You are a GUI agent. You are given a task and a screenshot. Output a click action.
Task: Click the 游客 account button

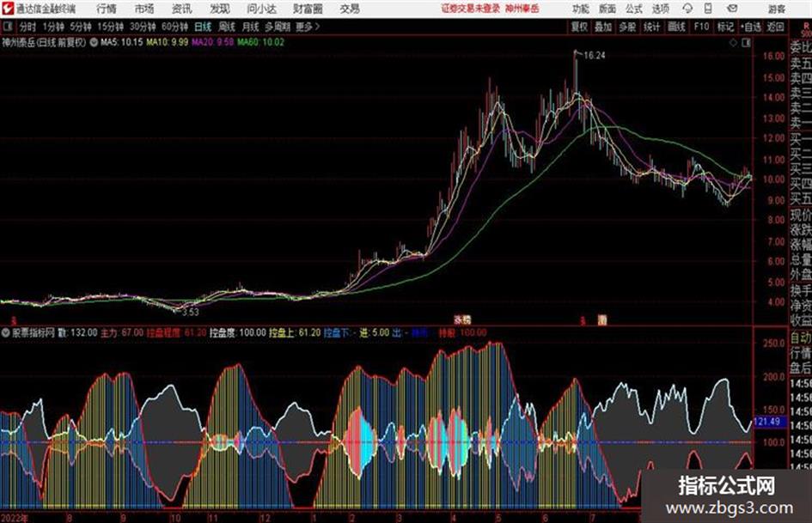point(776,9)
